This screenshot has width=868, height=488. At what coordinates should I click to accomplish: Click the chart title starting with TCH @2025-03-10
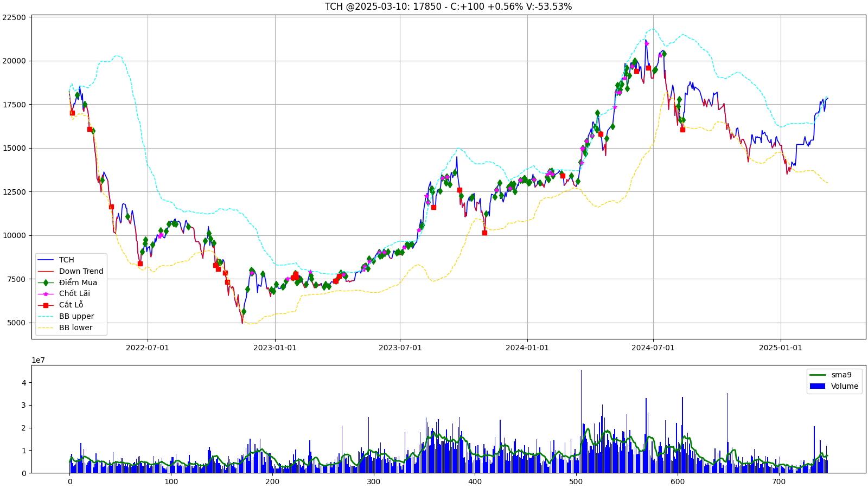pyautogui.click(x=448, y=7)
